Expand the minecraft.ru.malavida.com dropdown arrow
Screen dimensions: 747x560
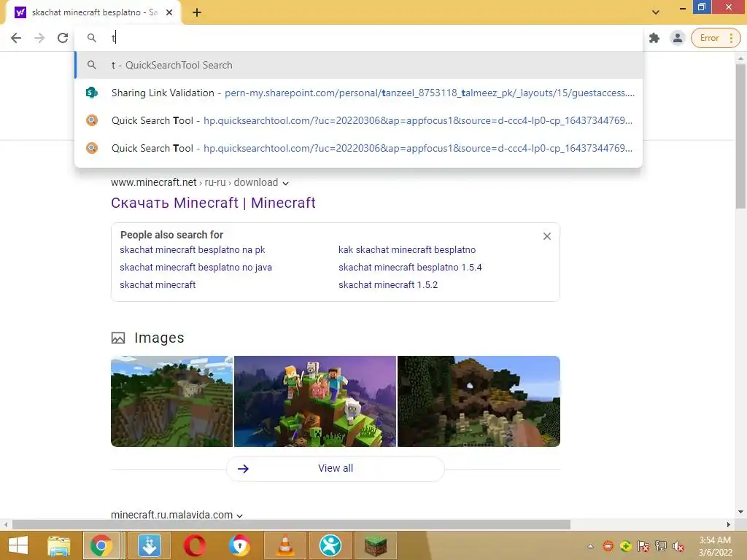pyautogui.click(x=239, y=516)
